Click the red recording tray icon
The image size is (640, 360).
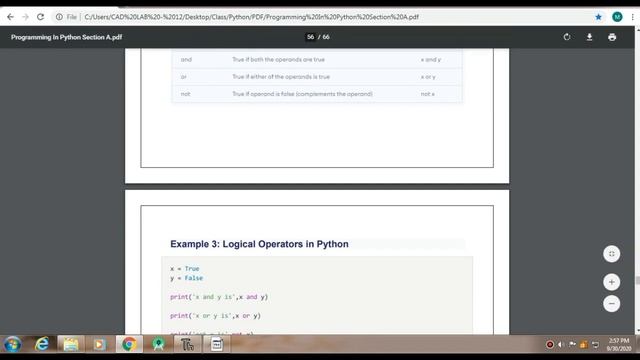tap(550, 344)
